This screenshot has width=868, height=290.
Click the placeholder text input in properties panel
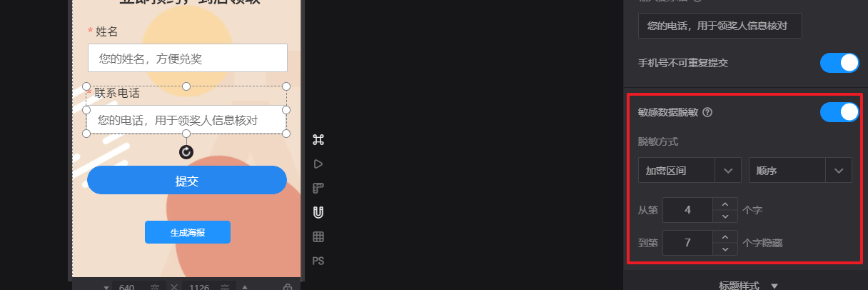tap(720, 26)
